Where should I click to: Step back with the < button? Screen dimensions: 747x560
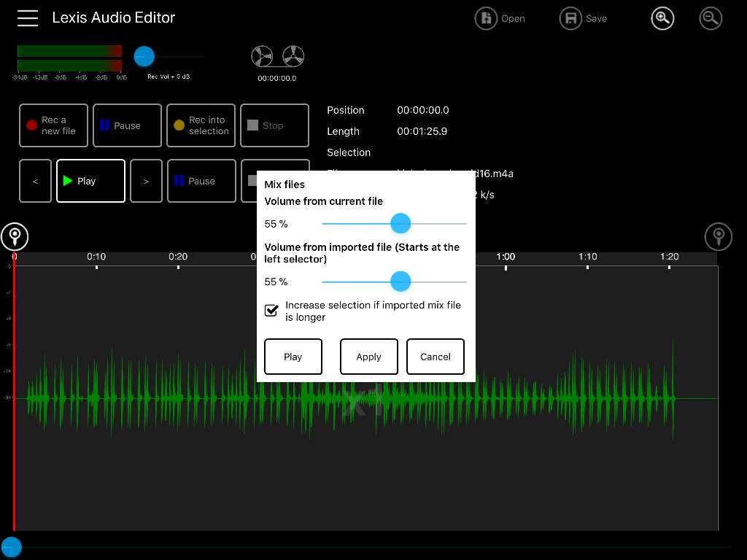pyautogui.click(x=35, y=181)
